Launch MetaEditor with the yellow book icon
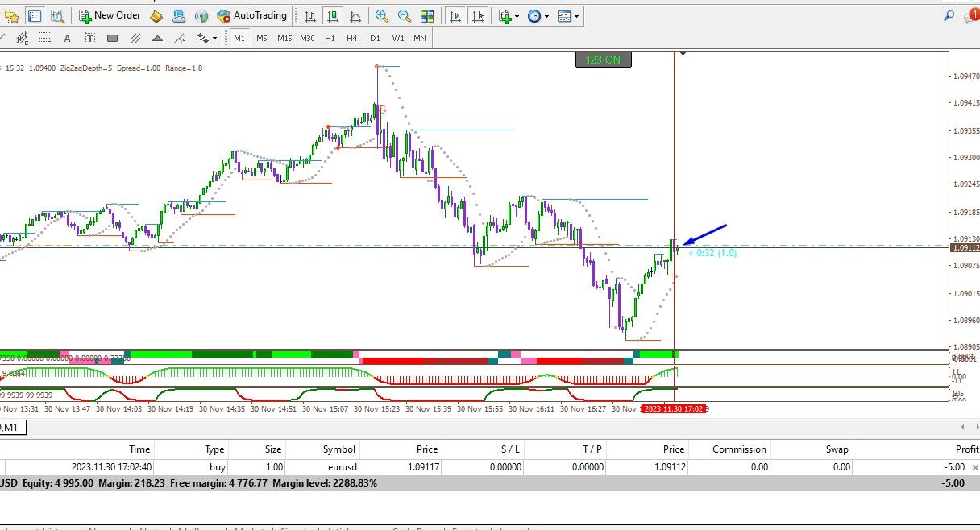The height and width of the screenshot is (530, 980). tap(156, 15)
